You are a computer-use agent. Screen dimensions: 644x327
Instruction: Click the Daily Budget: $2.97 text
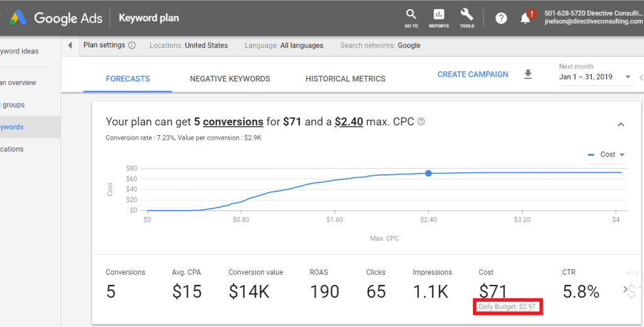tap(508, 307)
